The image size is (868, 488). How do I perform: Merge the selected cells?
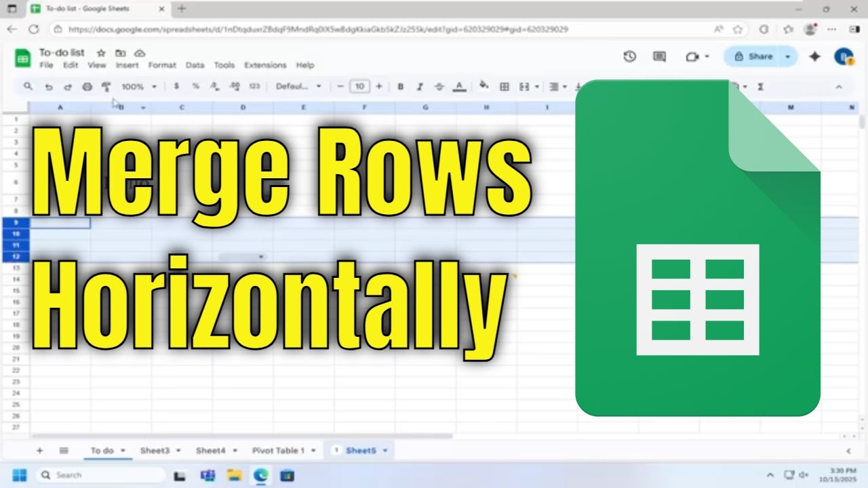(x=524, y=87)
